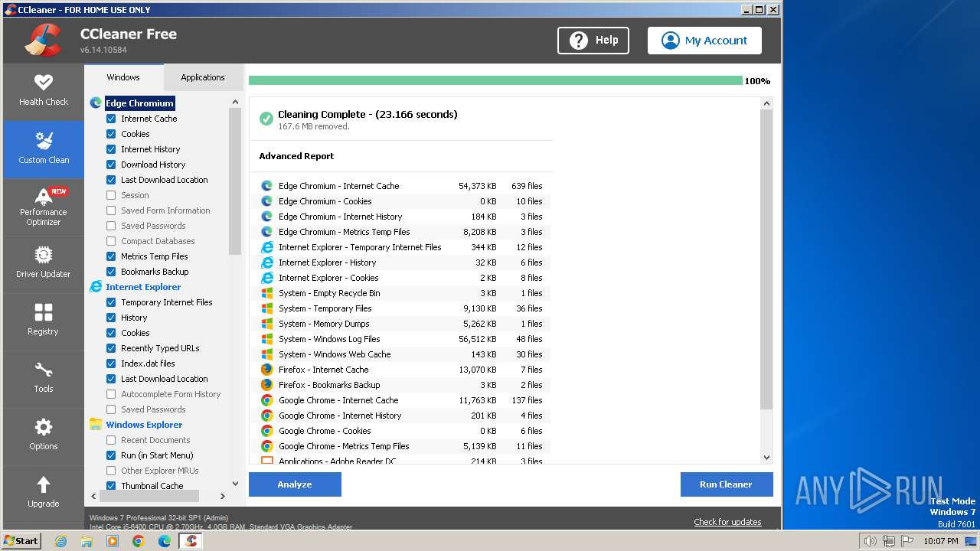Select System - Windows Log Files report row
The height and width of the screenshot is (551, 980).
402,339
